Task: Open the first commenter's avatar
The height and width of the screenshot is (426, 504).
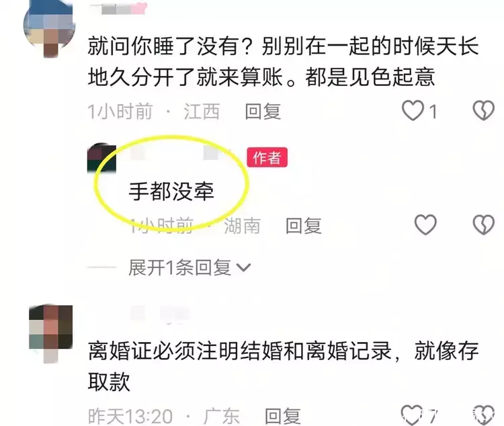Action: coord(50,28)
